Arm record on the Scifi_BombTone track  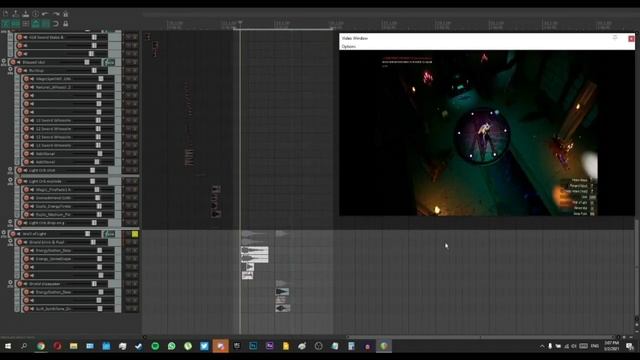coord(26,309)
